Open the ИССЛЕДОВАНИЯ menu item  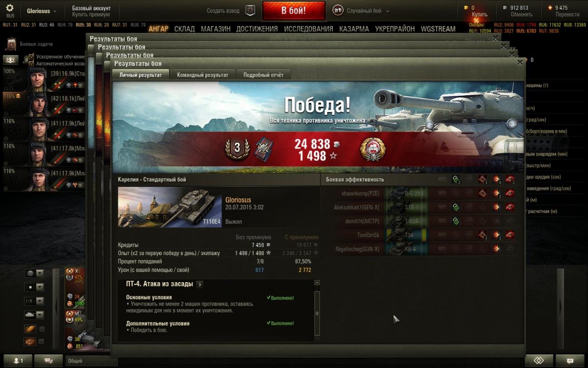point(309,29)
